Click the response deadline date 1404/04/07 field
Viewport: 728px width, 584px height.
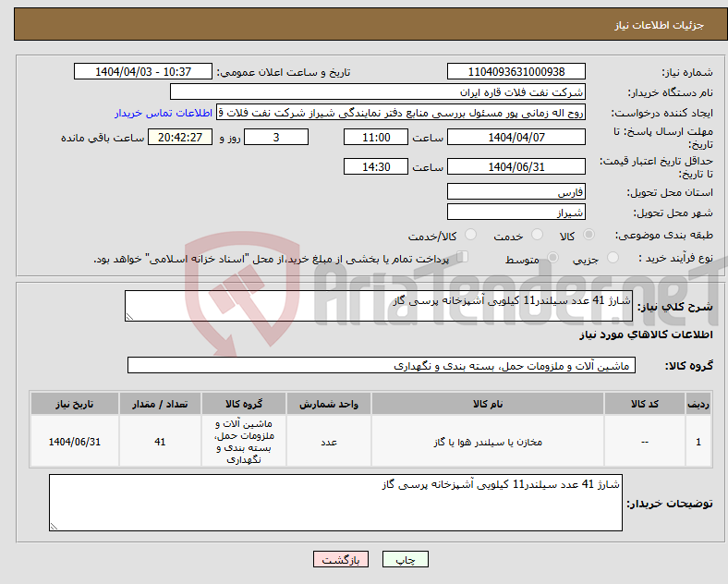[516, 138]
